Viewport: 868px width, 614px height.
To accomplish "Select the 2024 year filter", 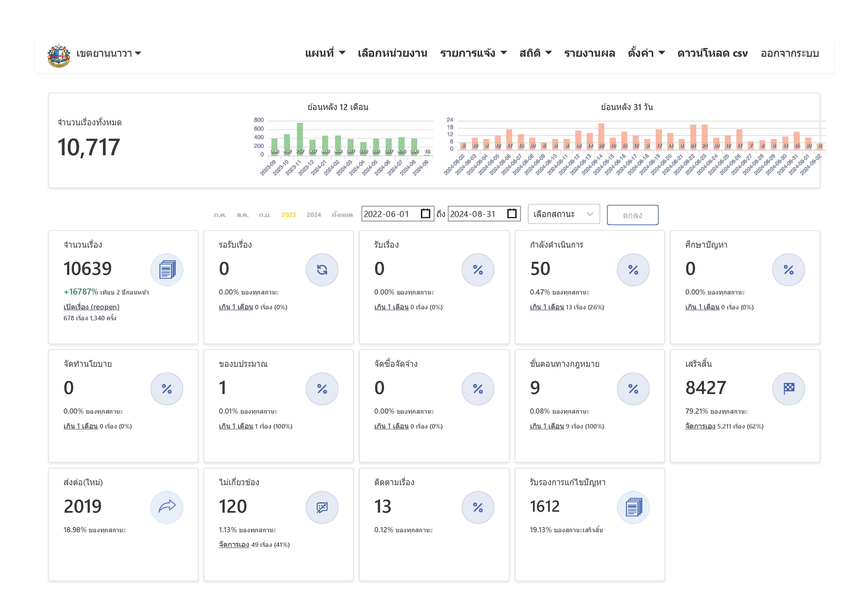I will click(x=313, y=215).
